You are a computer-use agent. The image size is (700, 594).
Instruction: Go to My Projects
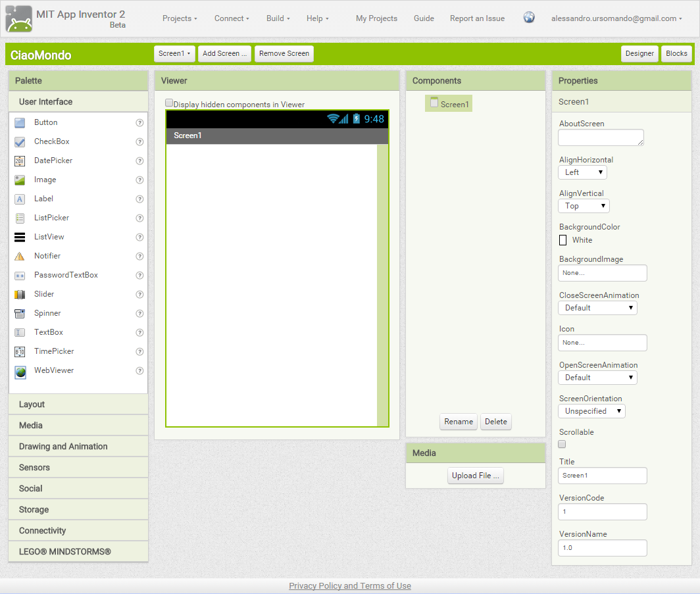376,18
